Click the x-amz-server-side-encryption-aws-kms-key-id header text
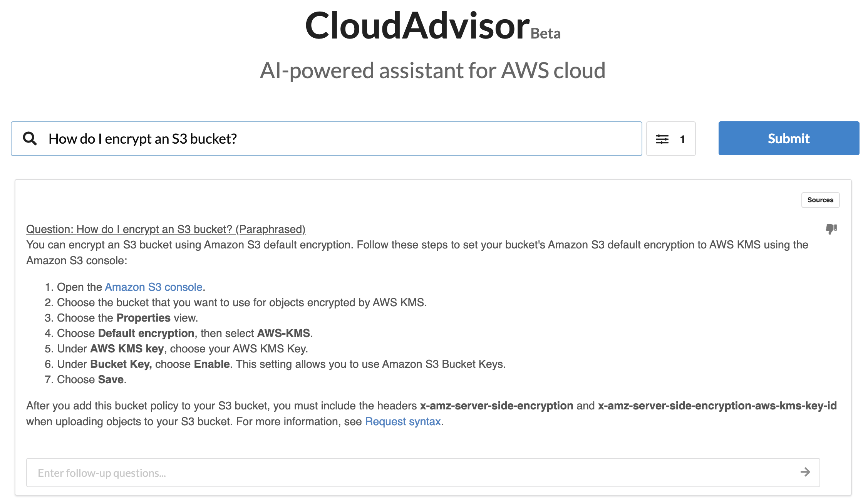868x503 pixels. pos(717,406)
